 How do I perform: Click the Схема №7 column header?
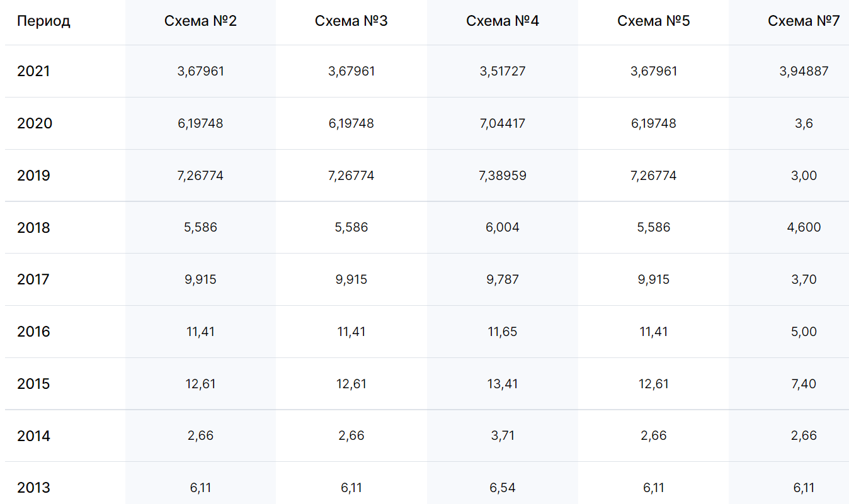(804, 21)
